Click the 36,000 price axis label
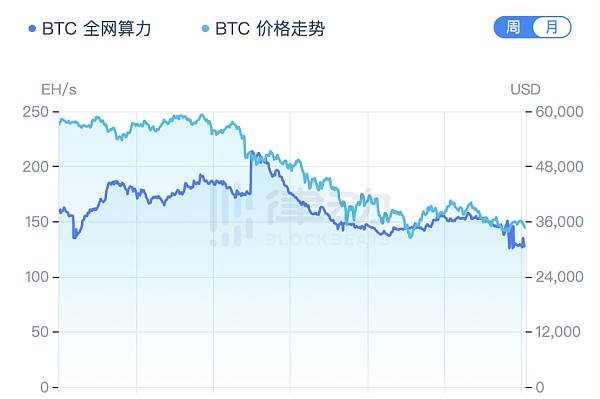The height and width of the screenshot is (399, 600). point(559,222)
